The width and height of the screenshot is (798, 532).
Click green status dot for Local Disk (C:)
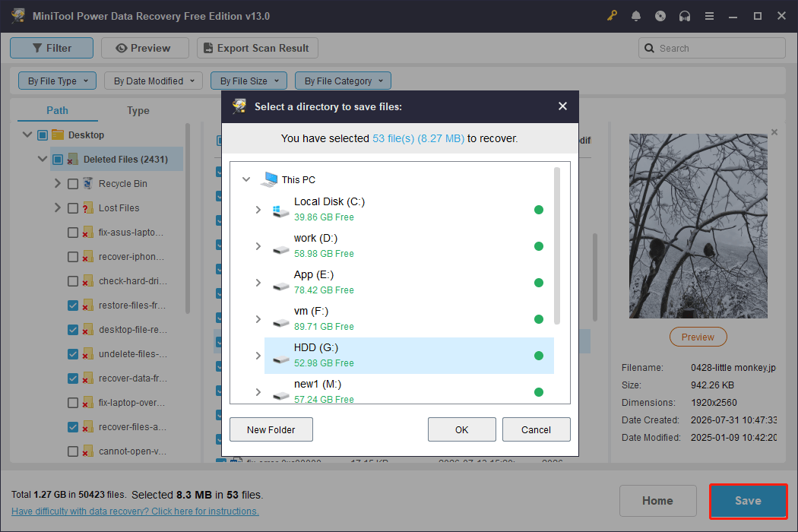point(538,210)
